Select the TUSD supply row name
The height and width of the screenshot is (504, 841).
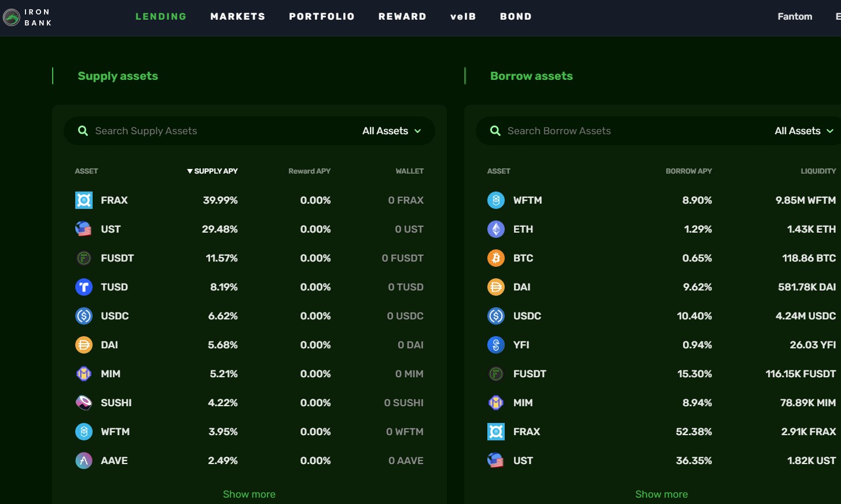click(x=114, y=287)
